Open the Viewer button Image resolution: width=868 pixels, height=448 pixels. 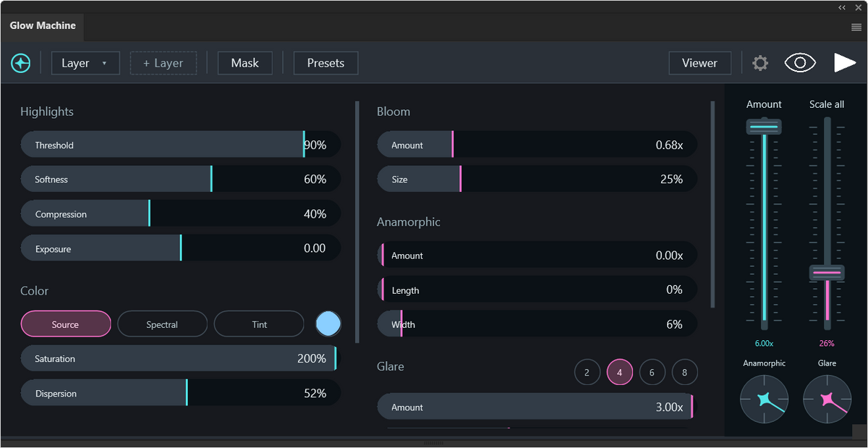tap(699, 63)
